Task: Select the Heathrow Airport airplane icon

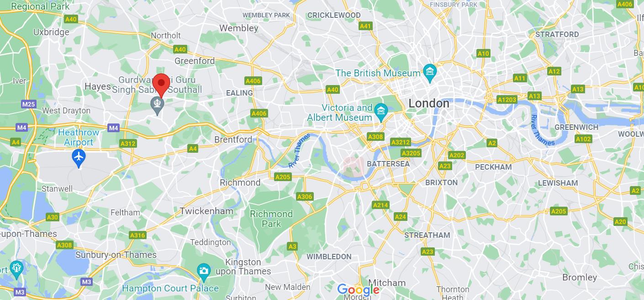Action: tap(79, 158)
